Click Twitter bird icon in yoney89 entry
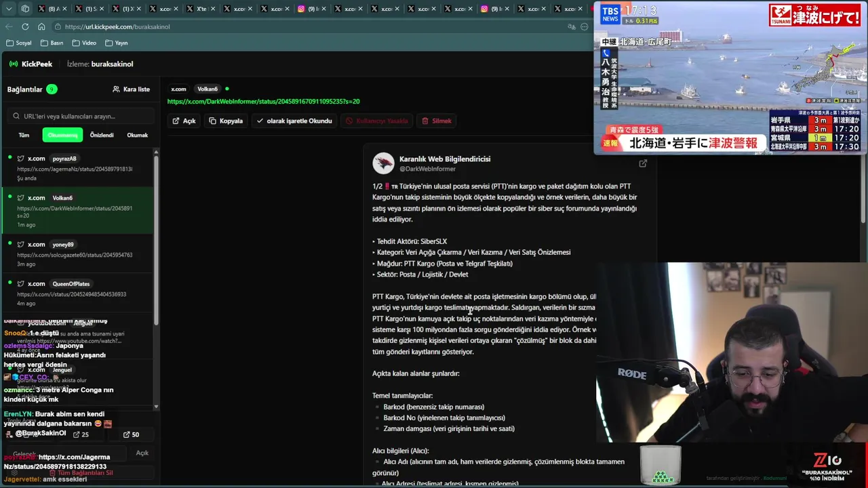This screenshot has width=868, height=488. 20,244
